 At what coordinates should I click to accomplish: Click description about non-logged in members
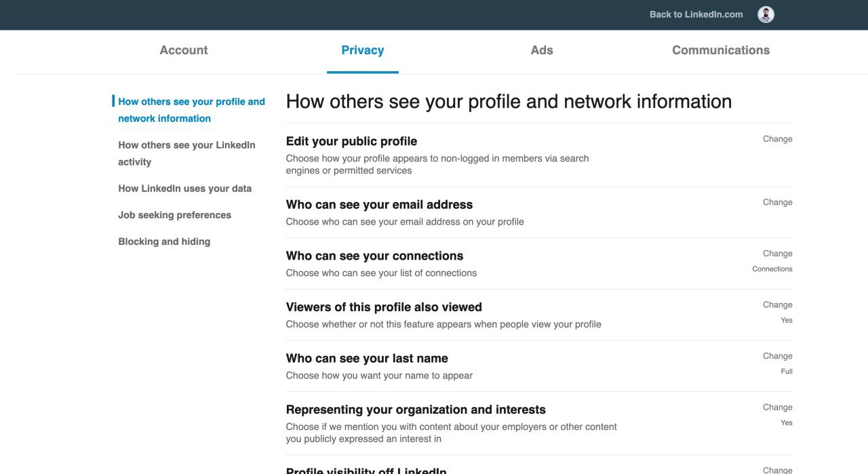tap(437, 164)
